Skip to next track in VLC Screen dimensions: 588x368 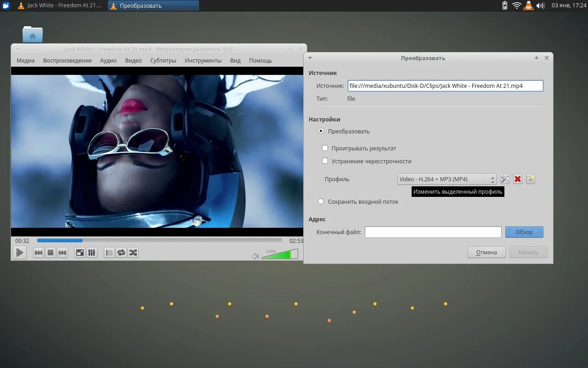pyautogui.click(x=62, y=253)
